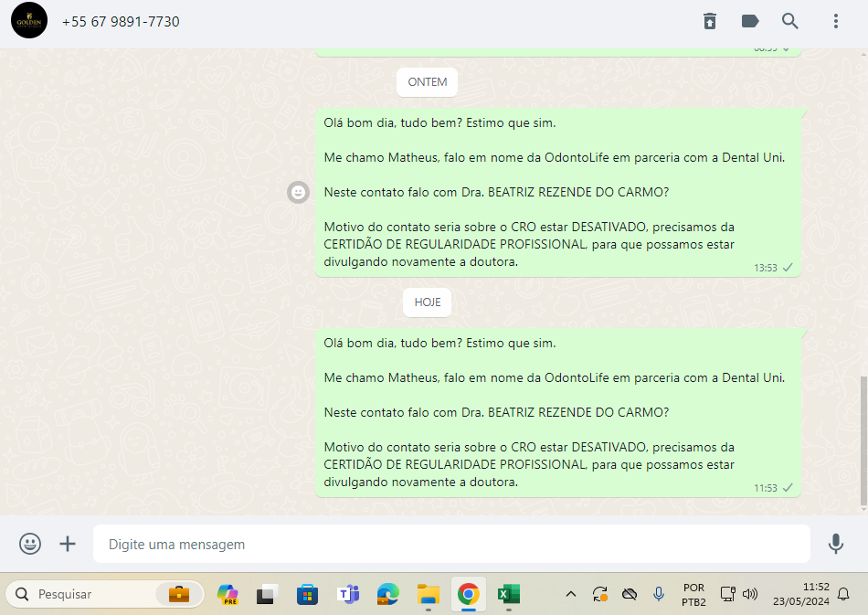This screenshot has width=868, height=615.
Task: Open Microsoft Edge from taskbar
Action: 388,595
